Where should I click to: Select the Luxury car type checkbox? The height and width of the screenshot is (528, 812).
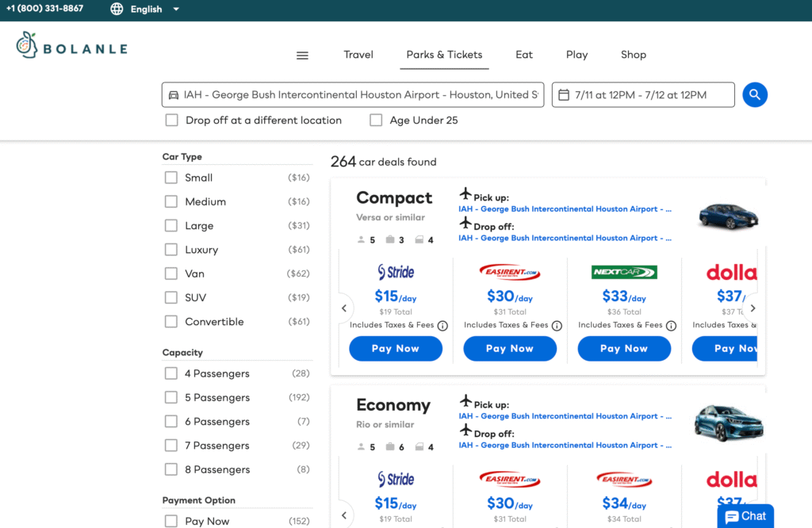tap(171, 250)
